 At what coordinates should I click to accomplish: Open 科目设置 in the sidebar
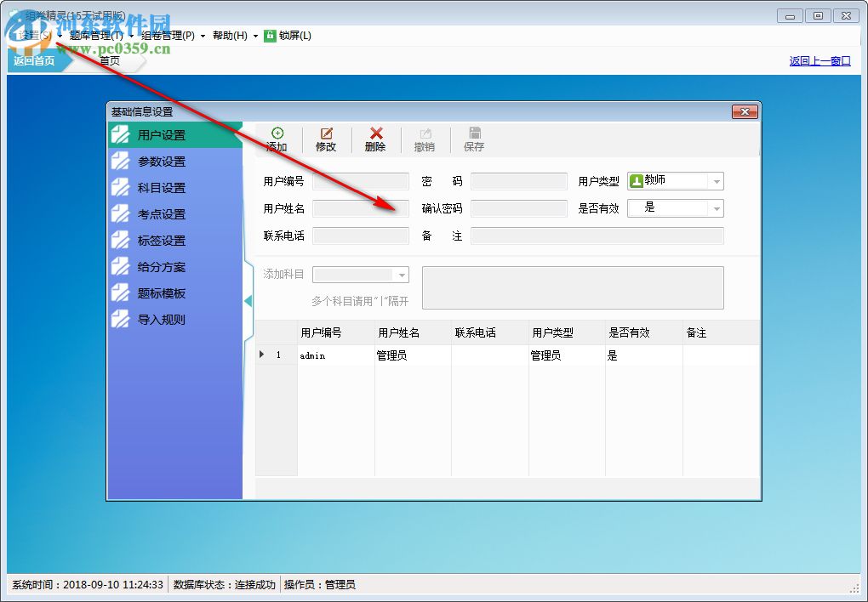point(175,188)
